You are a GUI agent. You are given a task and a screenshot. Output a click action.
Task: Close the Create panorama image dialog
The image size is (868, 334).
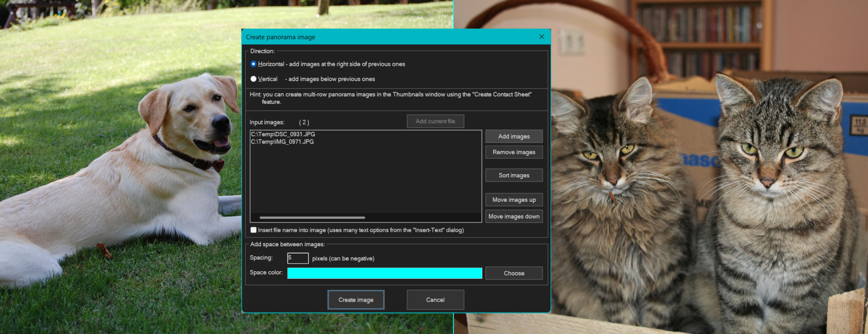541,37
